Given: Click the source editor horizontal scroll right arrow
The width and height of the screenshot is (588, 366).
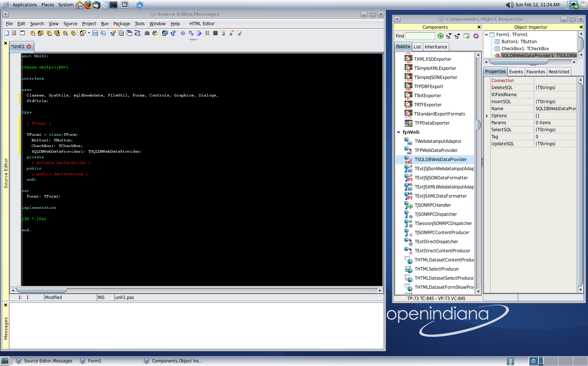Looking at the screenshot, I should [380, 290].
